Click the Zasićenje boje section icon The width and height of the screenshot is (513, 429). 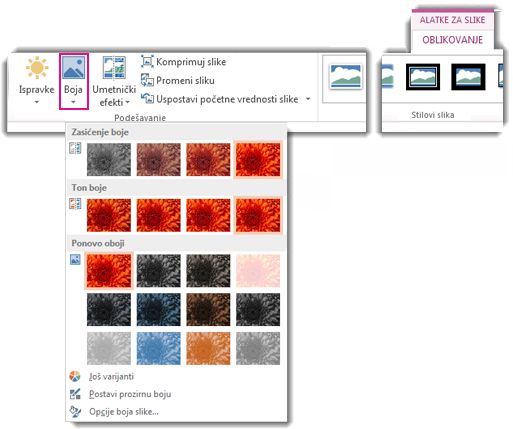click(75, 148)
